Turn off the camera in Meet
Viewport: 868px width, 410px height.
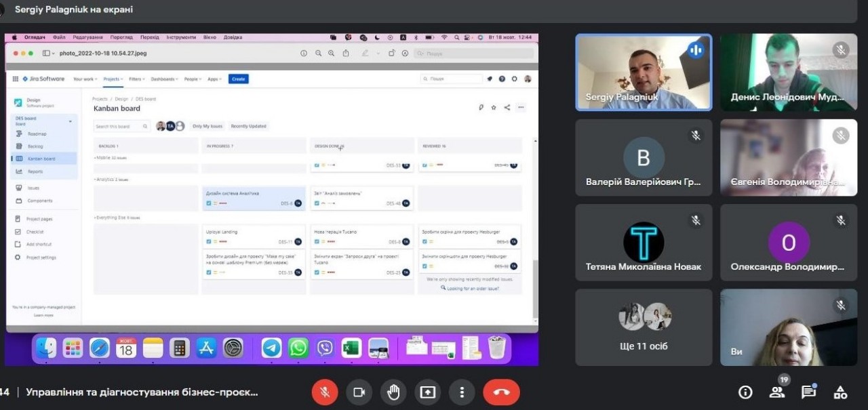coord(359,392)
